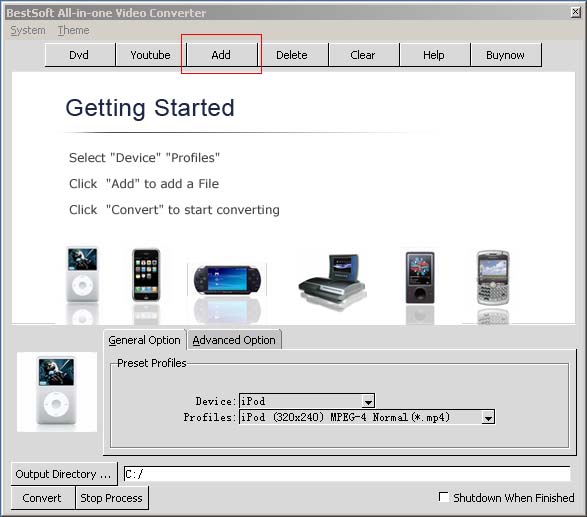Switch to the Advanced Option tab
The image size is (587, 517).
click(234, 340)
